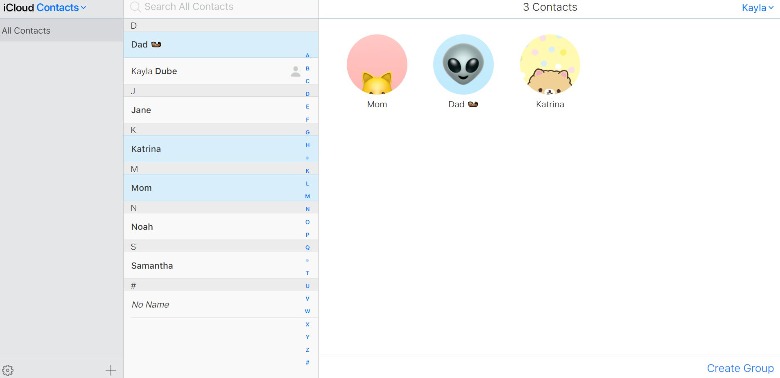Jump to letter G in alphabet index
The height and width of the screenshot is (378, 780).
click(307, 132)
